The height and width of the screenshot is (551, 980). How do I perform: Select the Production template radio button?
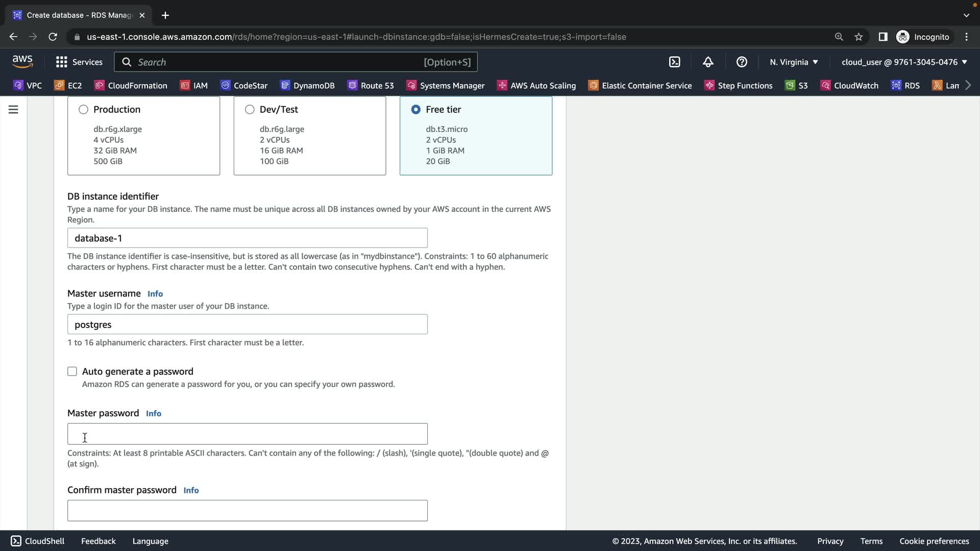83,109
